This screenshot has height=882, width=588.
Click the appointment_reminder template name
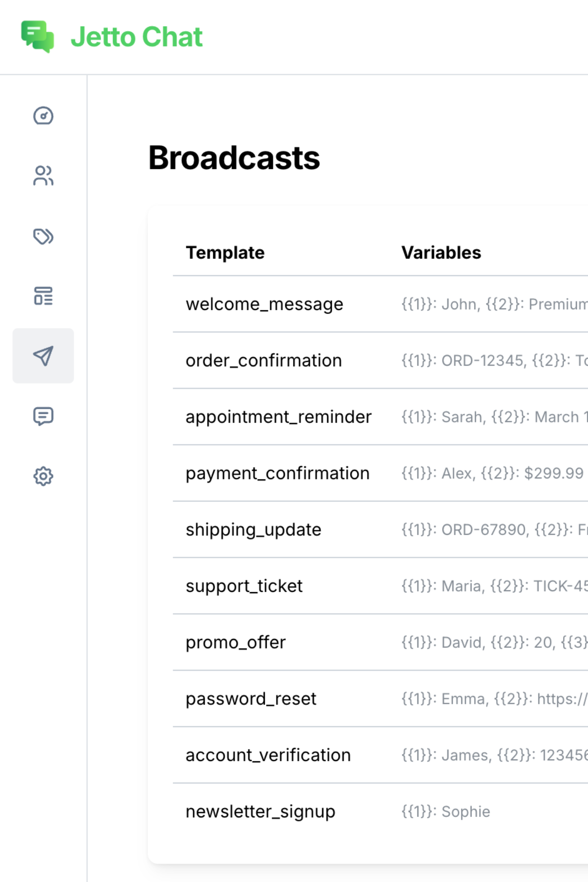(278, 417)
